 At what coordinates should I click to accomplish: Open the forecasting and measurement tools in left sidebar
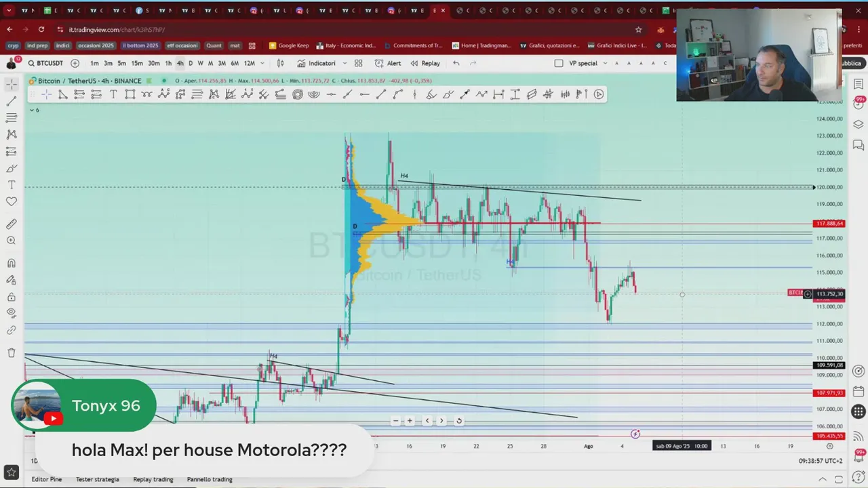point(12,151)
